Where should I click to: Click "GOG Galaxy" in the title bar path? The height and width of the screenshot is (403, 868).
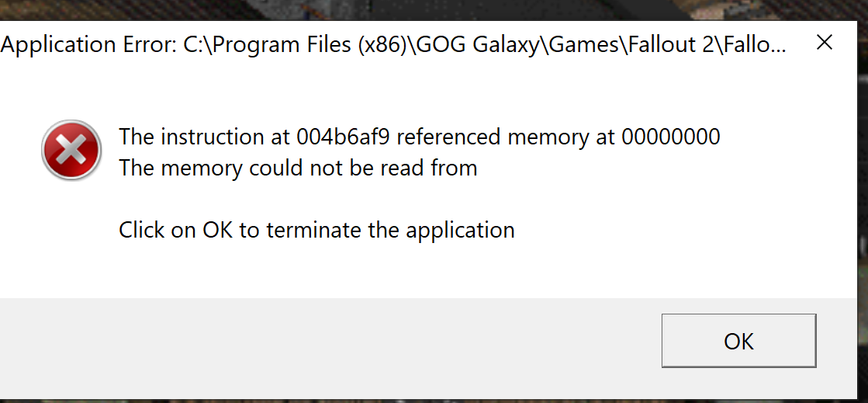[x=479, y=45]
